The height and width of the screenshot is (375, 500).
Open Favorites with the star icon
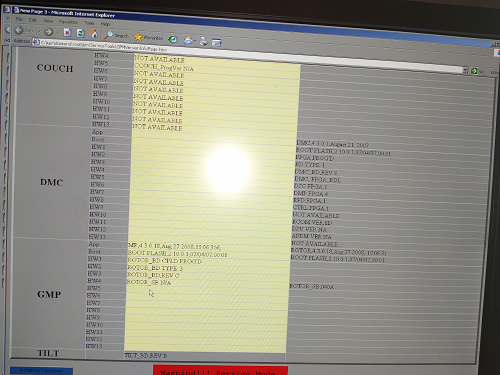[x=148, y=37]
